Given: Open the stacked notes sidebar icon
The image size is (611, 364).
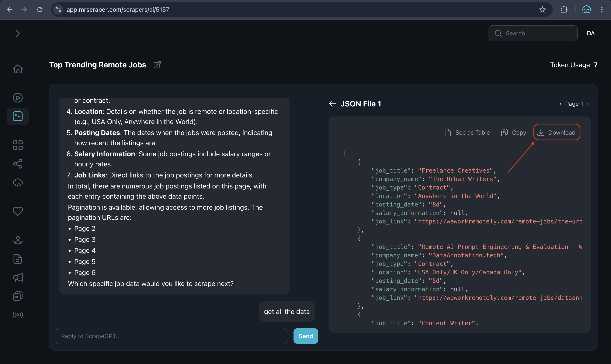Looking at the screenshot, I should 18,296.
